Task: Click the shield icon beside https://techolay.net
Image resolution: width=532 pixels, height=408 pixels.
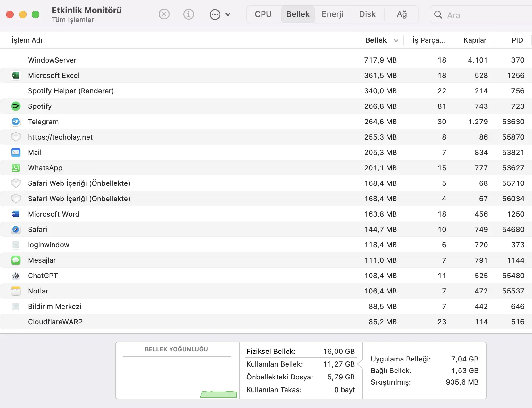Action: tap(15, 137)
